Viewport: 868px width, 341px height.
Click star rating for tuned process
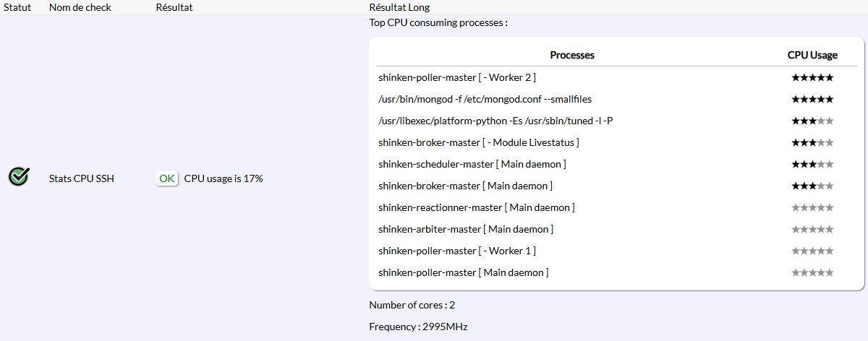click(812, 121)
